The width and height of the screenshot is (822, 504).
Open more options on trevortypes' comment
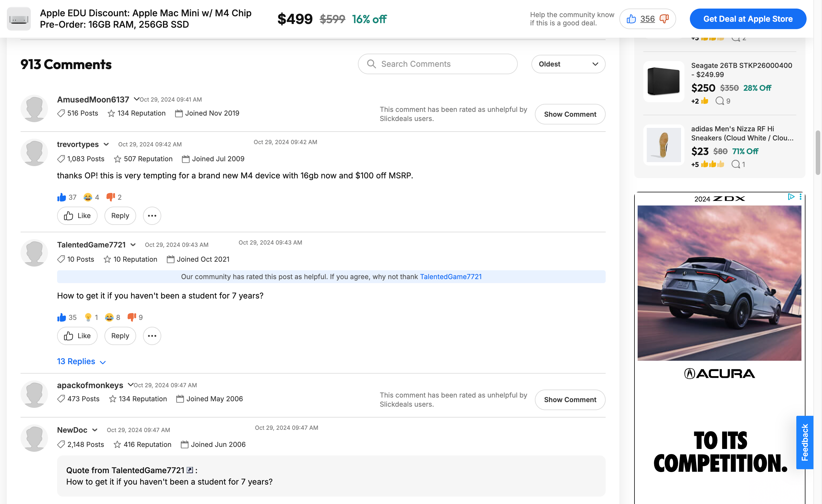click(152, 216)
